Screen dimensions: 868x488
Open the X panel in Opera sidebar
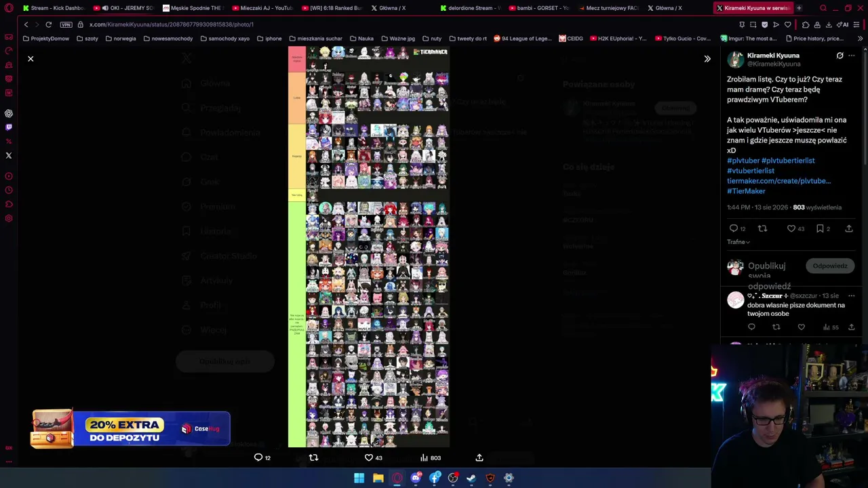pos(9,155)
